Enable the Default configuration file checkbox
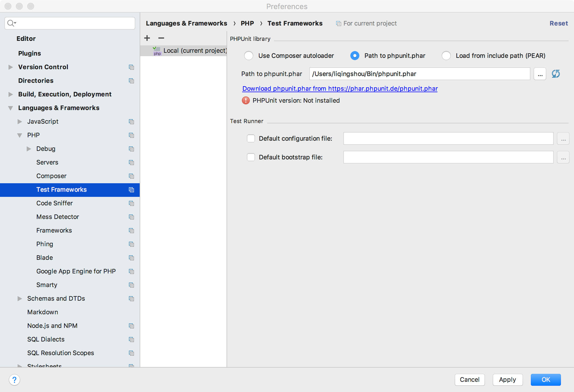The width and height of the screenshot is (574, 392). (251, 139)
